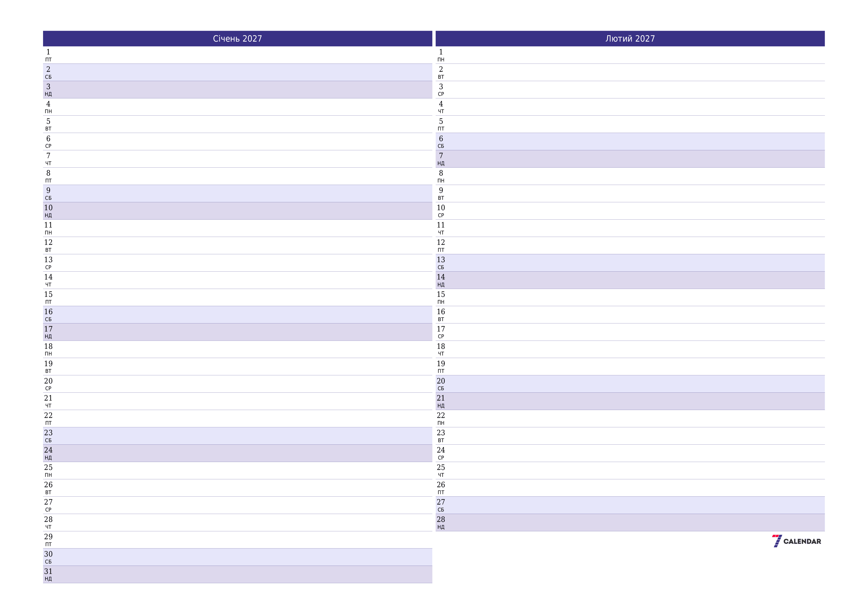Click the 7 CALENDAR logo icon

click(795, 541)
